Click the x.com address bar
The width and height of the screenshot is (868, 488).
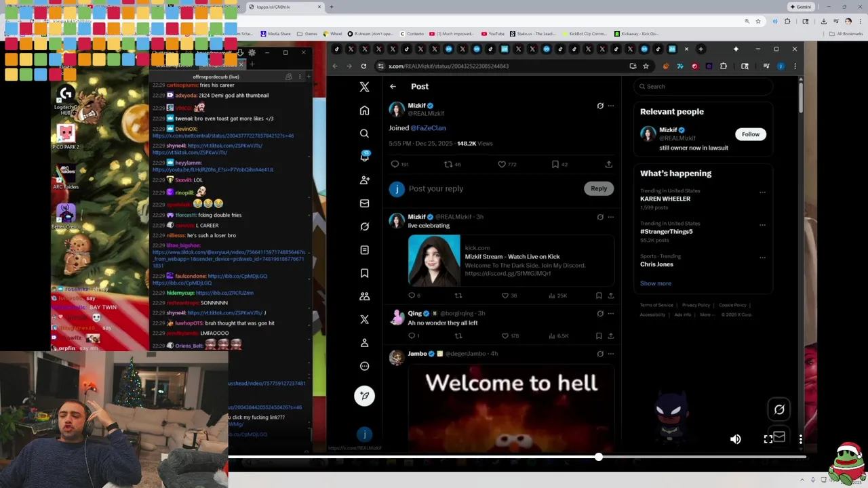point(502,66)
